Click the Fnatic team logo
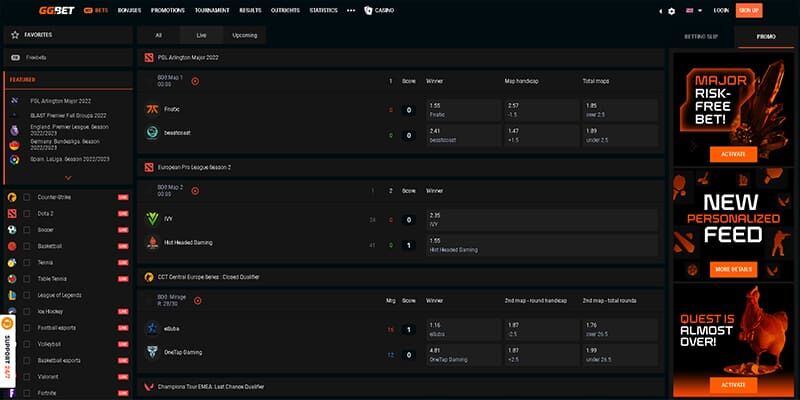Screen dimensions: 800x400 point(153,109)
